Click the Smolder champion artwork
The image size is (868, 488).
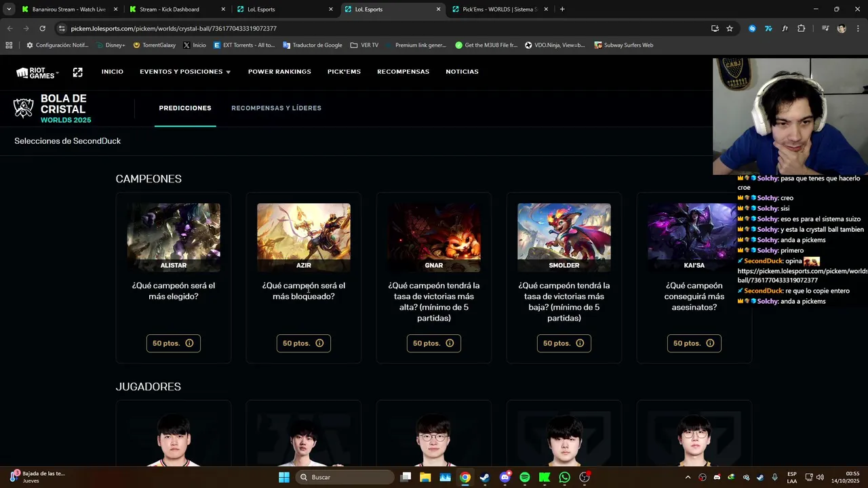(564, 237)
